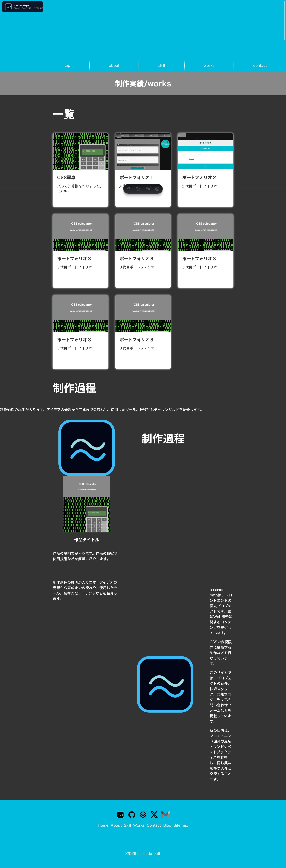Open the CSS電卓 card thumbnail

click(80, 151)
